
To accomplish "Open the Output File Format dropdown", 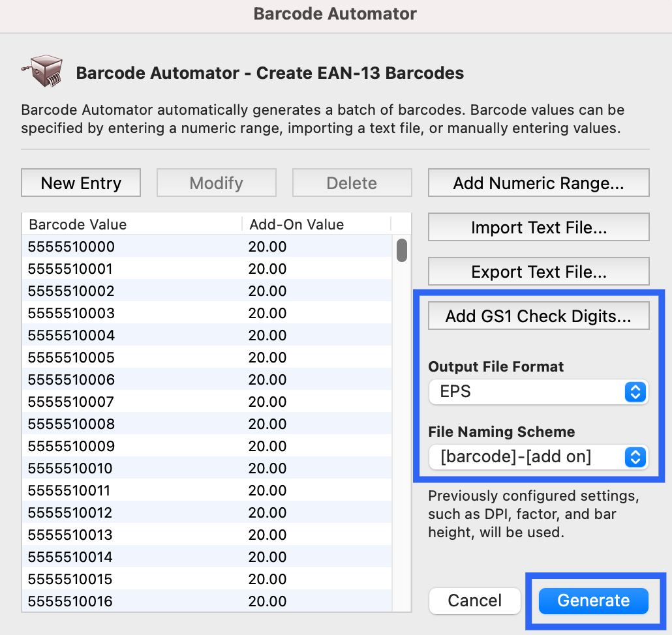I will click(538, 391).
